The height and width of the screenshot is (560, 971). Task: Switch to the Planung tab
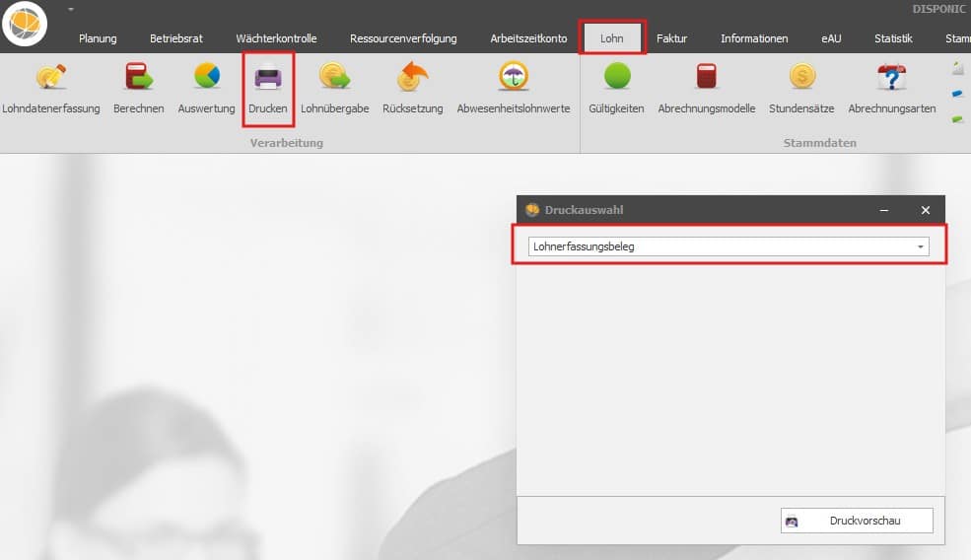[98, 38]
